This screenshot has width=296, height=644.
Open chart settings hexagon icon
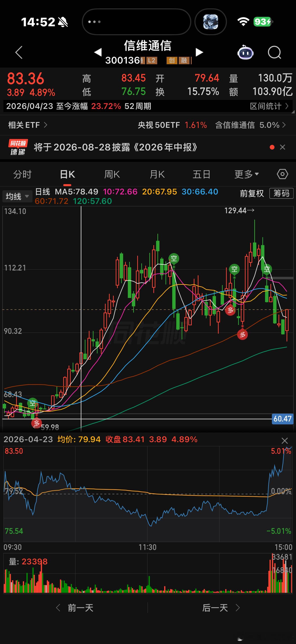pos(282,174)
